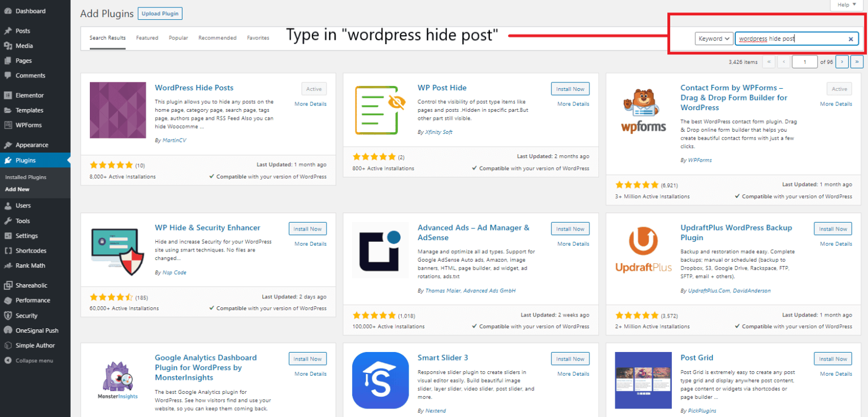Viewport: 868px width, 417px height.
Task: Open the Rank Math icon
Action: 7,266
